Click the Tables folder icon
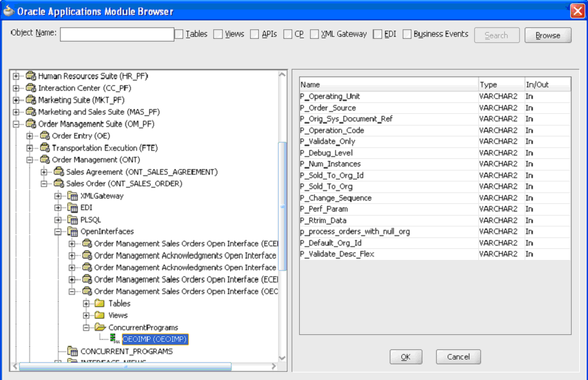This screenshot has height=380, width=588. point(99,303)
